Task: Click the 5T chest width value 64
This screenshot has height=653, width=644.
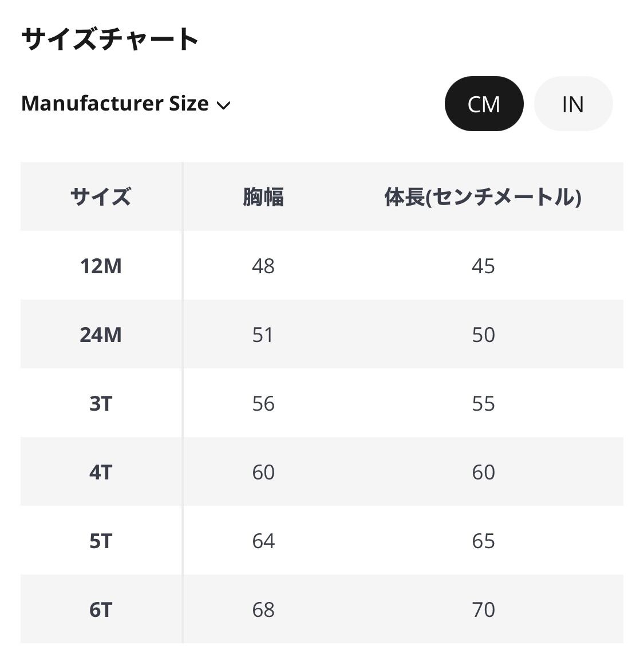Action: 263,541
